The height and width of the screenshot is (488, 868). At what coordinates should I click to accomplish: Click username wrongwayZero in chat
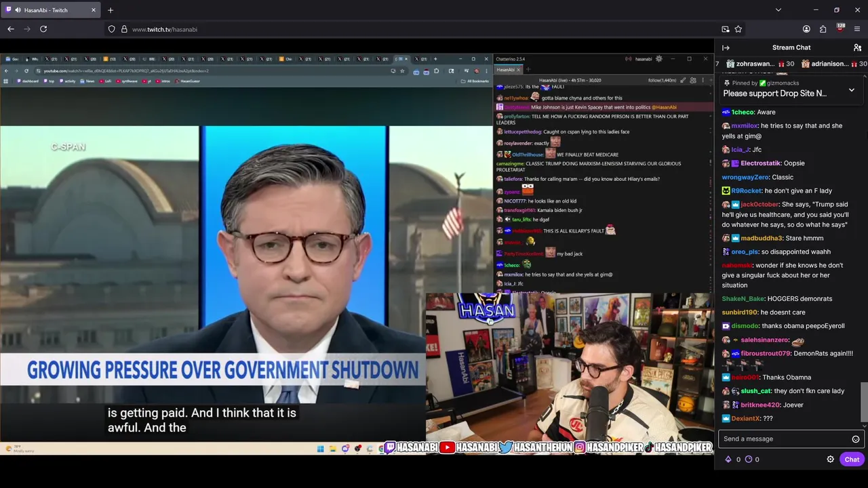point(745,178)
